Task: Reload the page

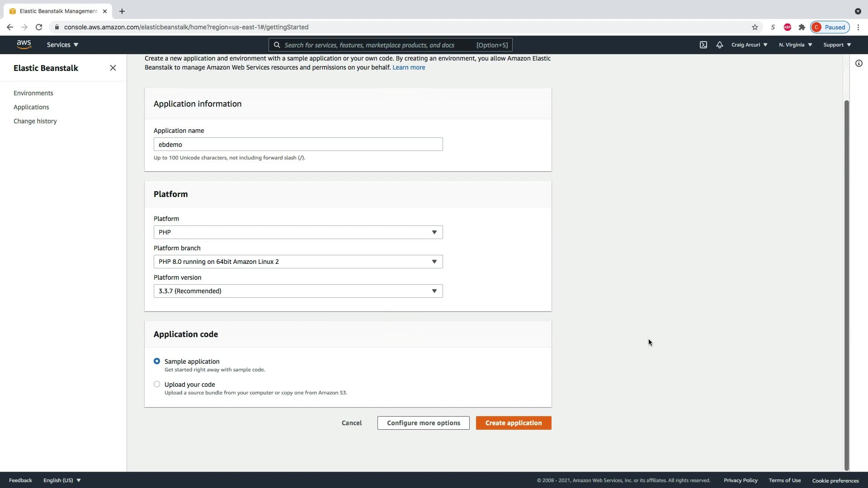Action: click(x=39, y=27)
